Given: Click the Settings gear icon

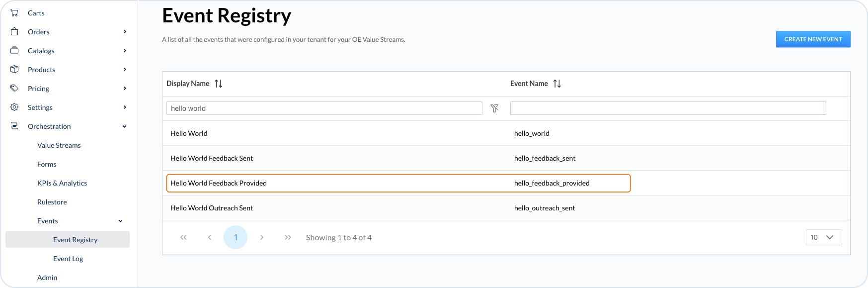Looking at the screenshot, I should (x=14, y=107).
